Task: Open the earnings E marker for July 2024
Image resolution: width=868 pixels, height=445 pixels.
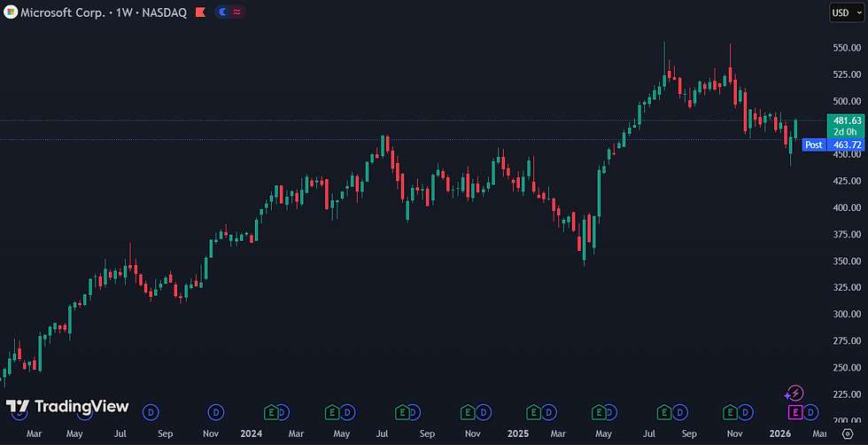Action: [x=402, y=411]
